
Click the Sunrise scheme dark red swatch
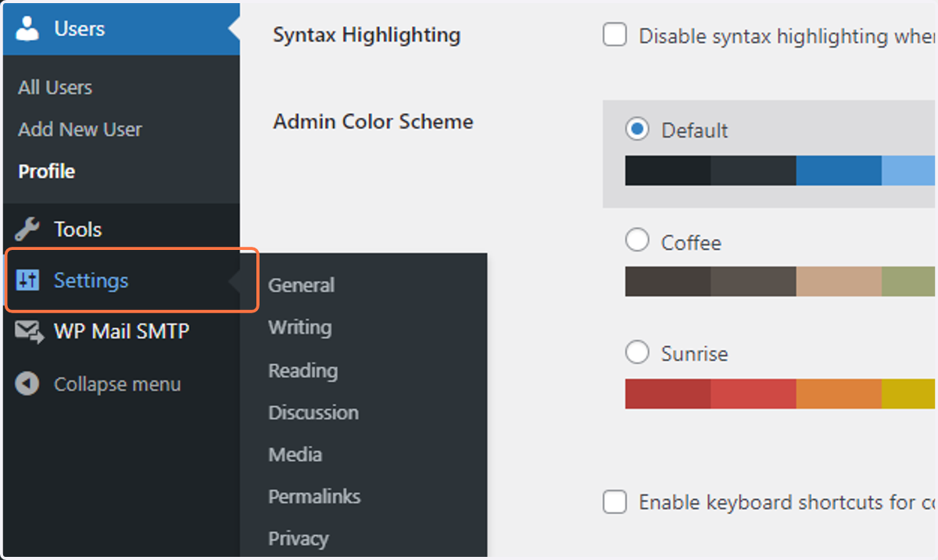(x=668, y=394)
